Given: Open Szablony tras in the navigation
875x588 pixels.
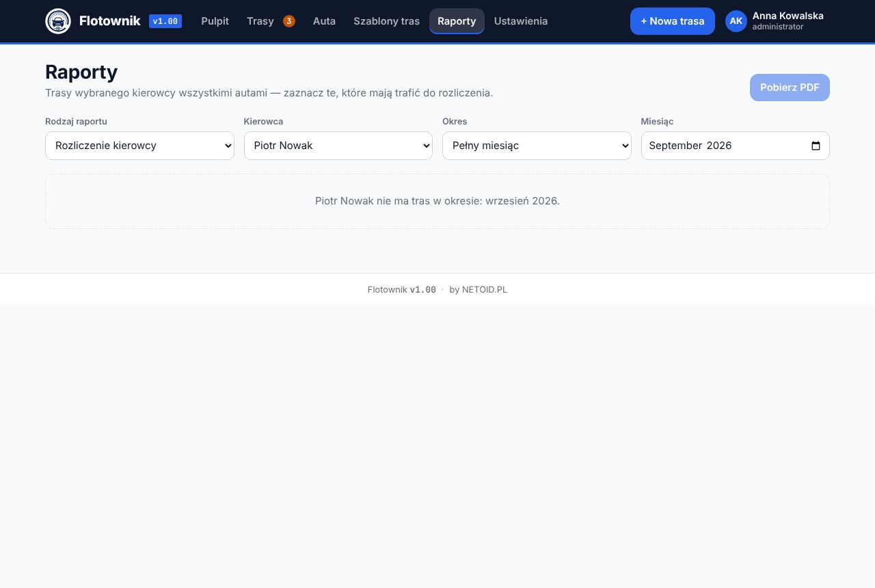Looking at the screenshot, I should (x=387, y=21).
